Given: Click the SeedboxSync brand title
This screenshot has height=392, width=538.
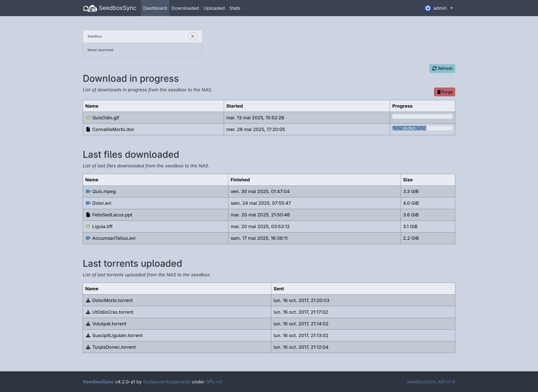Looking at the screenshot, I should click(x=117, y=8).
